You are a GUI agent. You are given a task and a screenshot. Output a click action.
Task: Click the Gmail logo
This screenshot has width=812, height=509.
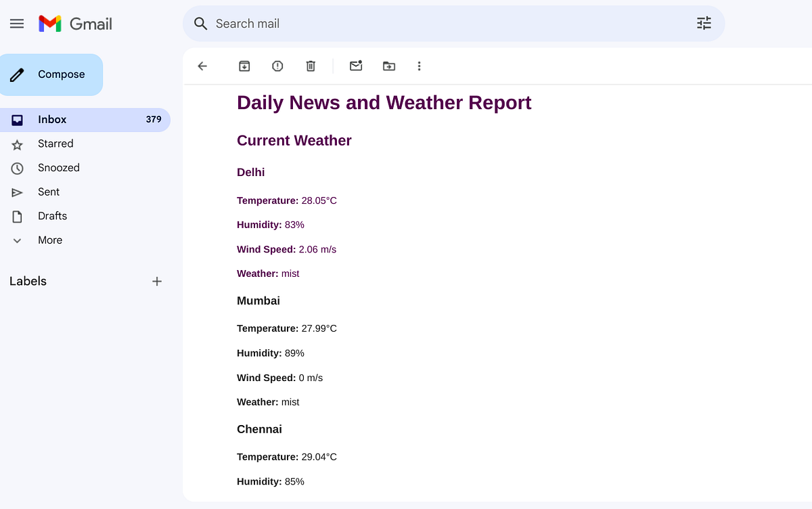[75, 24]
